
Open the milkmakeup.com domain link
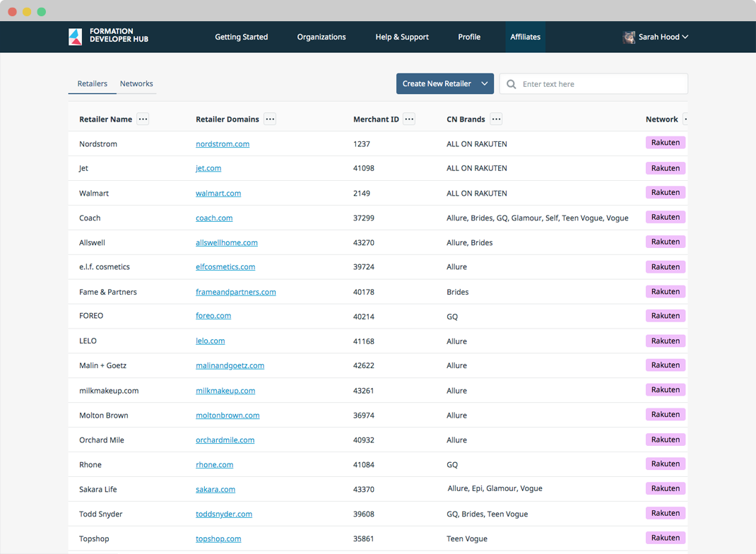(225, 391)
